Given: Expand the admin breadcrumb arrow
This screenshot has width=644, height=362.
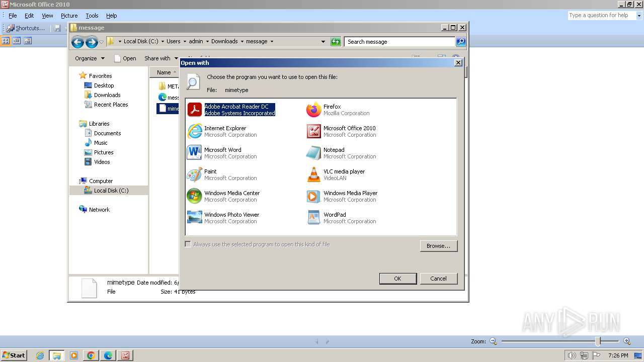Looking at the screenshot, I should pos(206,42).
